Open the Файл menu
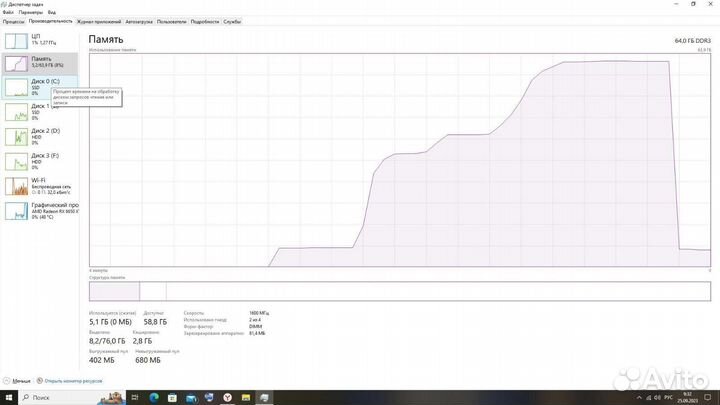 point(7,12)
